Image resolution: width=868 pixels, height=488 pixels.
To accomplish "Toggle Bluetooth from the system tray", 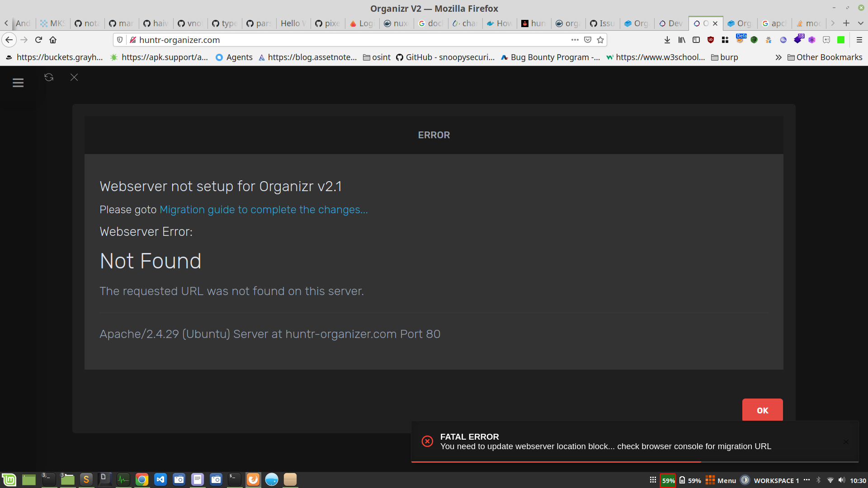I will coord(819,480).
